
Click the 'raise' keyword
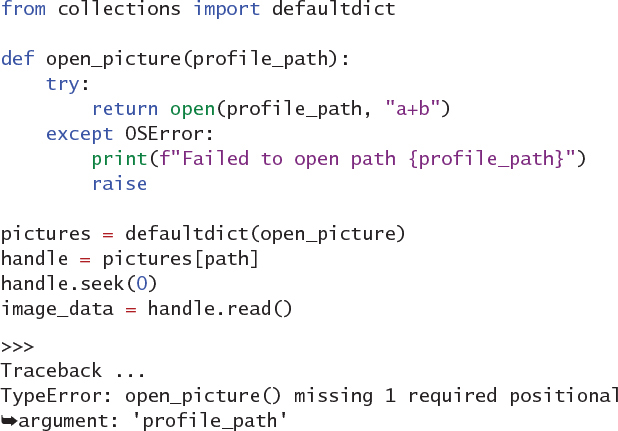tap(119, 183)
